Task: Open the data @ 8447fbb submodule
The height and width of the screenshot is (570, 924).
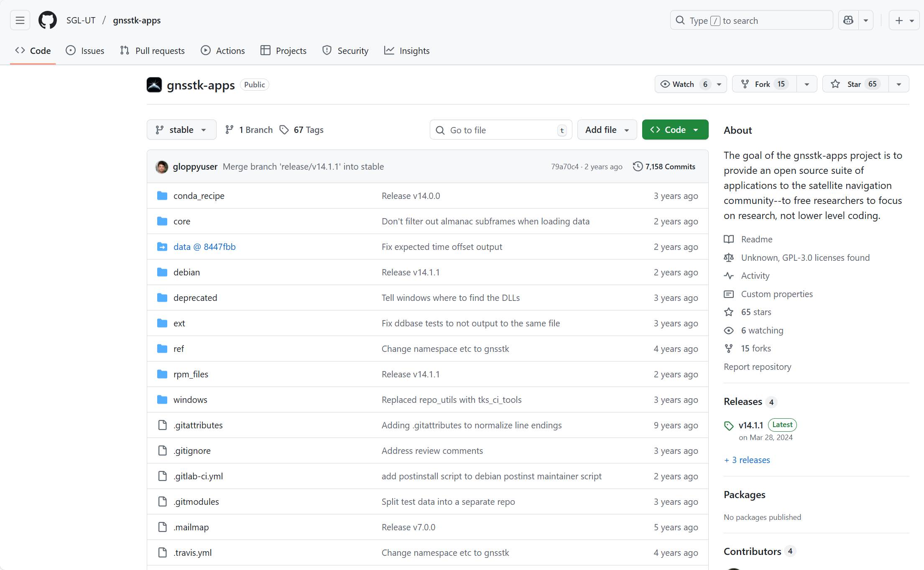Action: point(204,247)
